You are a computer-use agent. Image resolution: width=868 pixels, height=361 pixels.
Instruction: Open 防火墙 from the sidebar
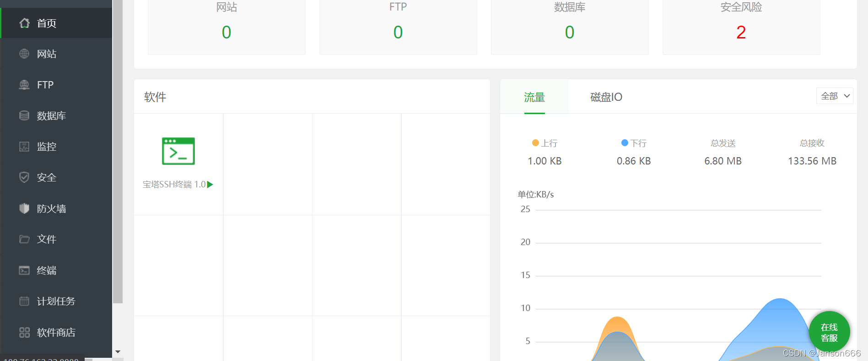click(x=56, y=208)
